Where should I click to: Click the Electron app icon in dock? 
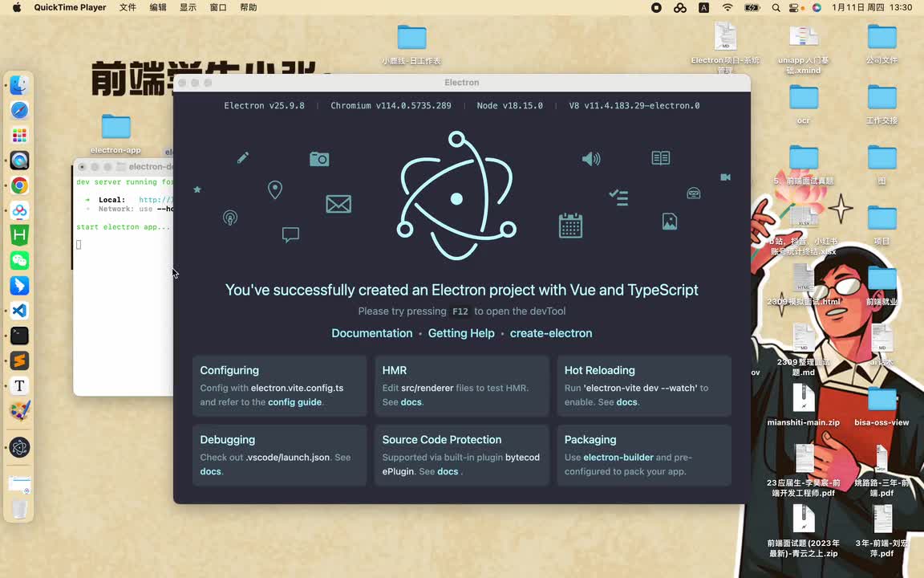19,448
